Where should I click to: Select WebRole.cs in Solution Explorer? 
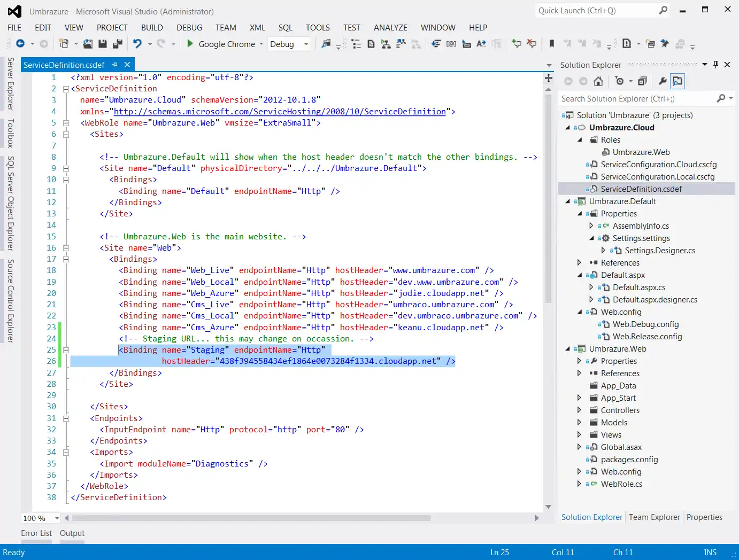(x=621, y=484)
